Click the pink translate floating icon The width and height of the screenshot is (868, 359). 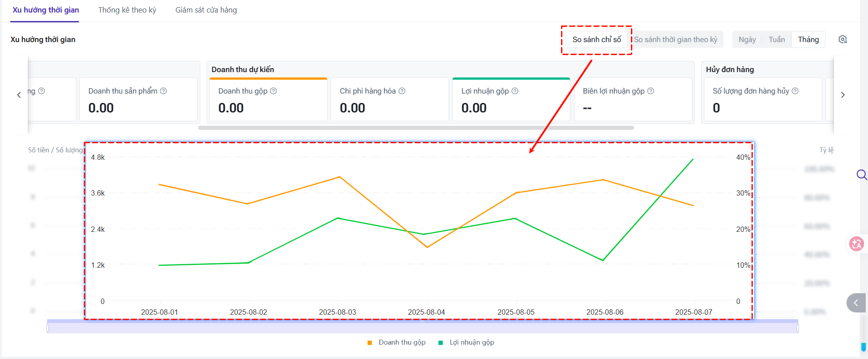click(856, 244)
